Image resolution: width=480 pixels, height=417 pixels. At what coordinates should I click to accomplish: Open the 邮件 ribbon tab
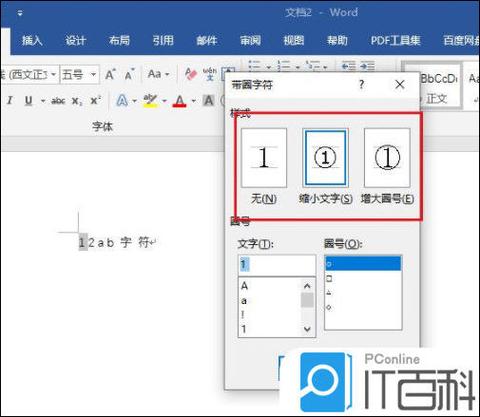207,41
